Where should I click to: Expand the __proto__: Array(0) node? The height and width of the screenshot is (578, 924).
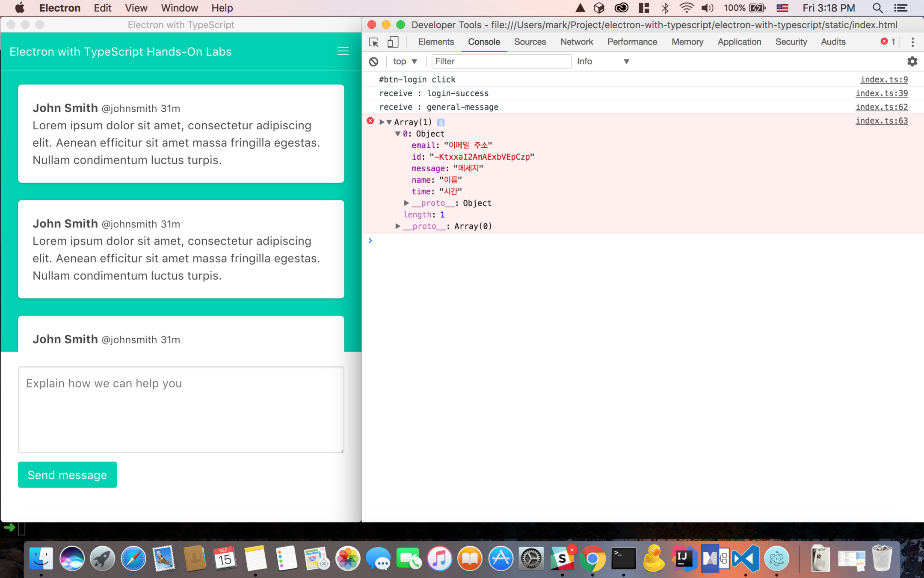click(x=397, y=226)
